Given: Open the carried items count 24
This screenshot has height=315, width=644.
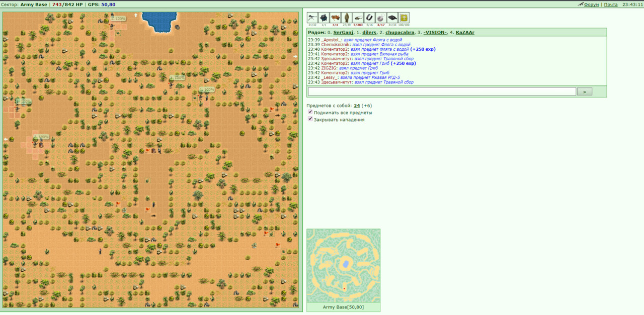Looking at the screenshot, I should (x=357, y=106).
